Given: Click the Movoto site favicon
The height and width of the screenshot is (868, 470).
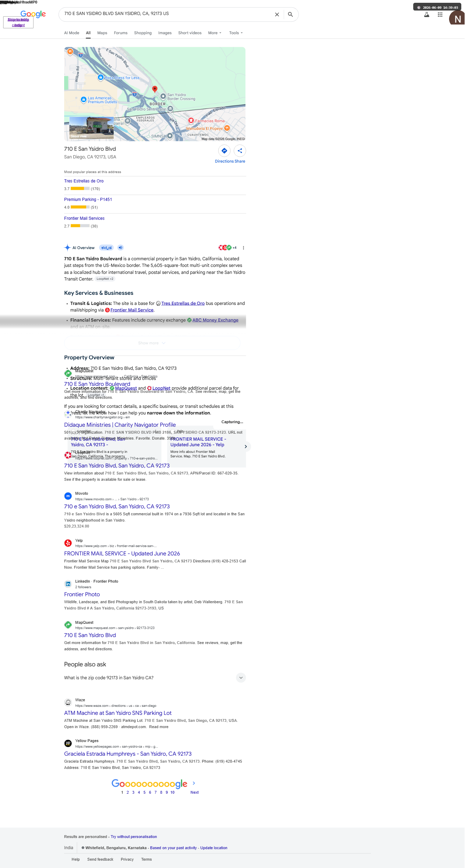Looking at the screenshot, I should coord(68,496).
